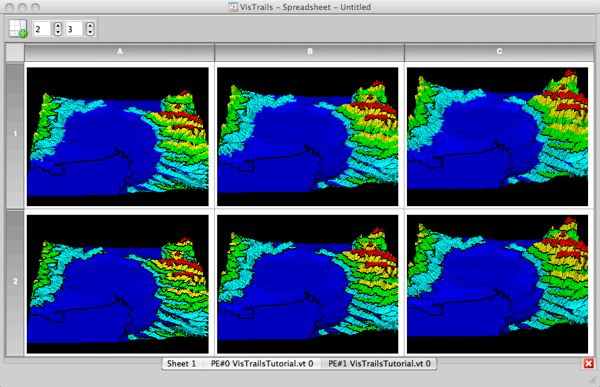Select row 1 header
The image size is (600, 387).
click(15, 135)
